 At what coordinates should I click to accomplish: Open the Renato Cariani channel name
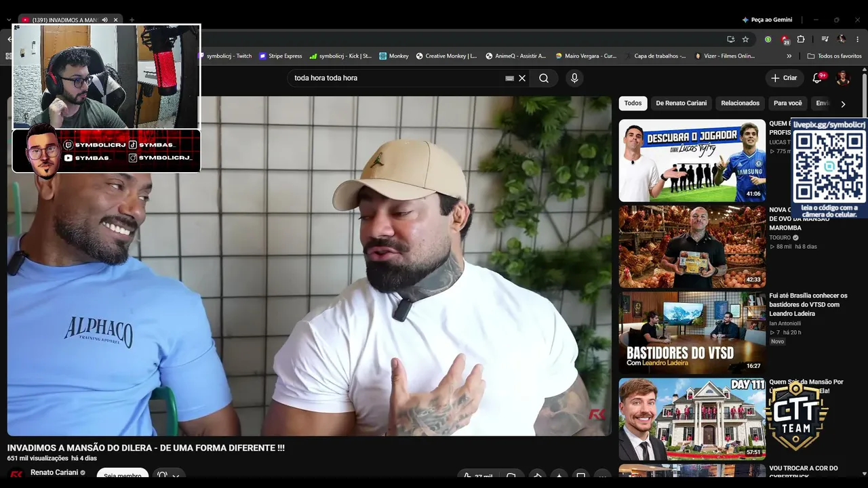click(x=54, y=472)
